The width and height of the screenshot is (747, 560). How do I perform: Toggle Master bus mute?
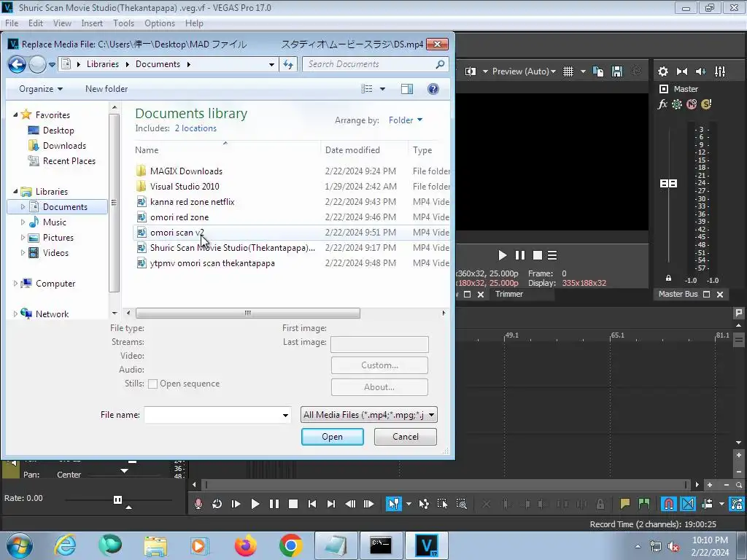[x=692, y=104]
